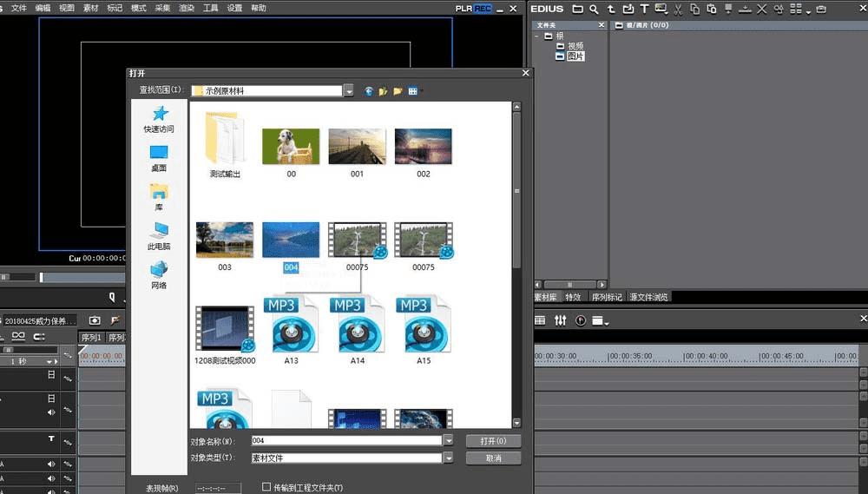This screenshot has width=868, height=494.
Task: Toggle mute speaker on the video-audio track
Action: coord(51,412)
